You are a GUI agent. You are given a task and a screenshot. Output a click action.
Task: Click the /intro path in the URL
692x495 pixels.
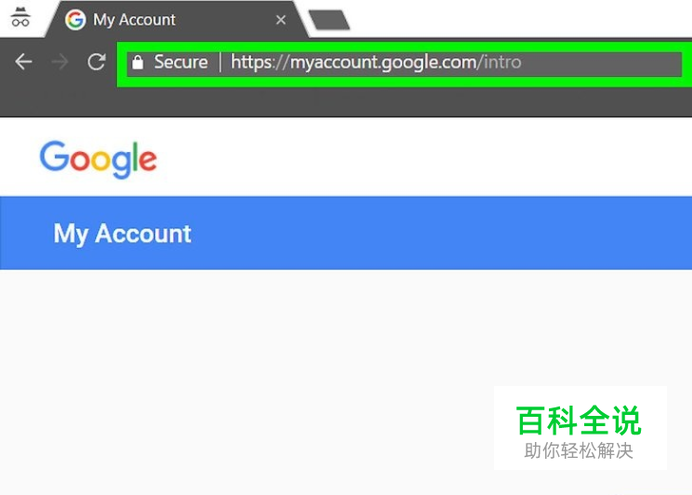click(x=500, y=62)
